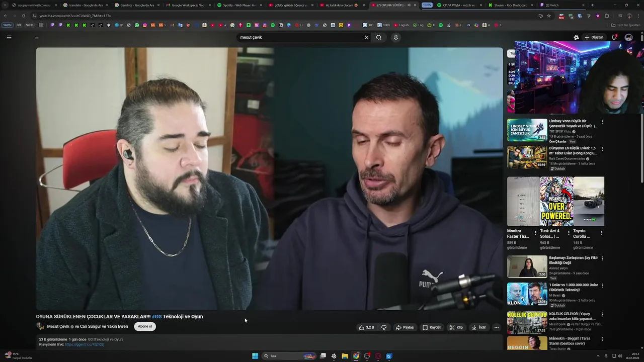
Task: Open the taskbar clock showing 20:15
Action: tap(632, 356)
